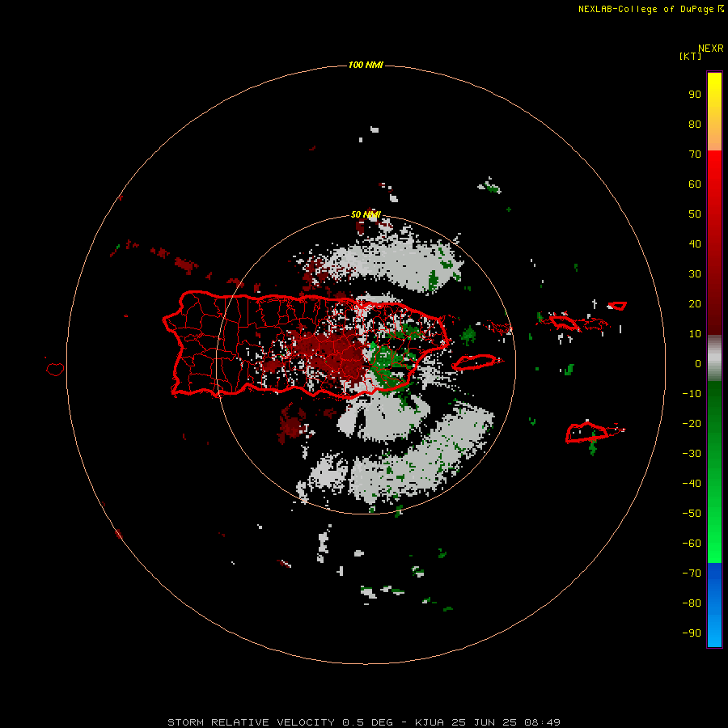Click the 0 value on the velocity scale
Screen dimensions: 728x728
[698, 364]
